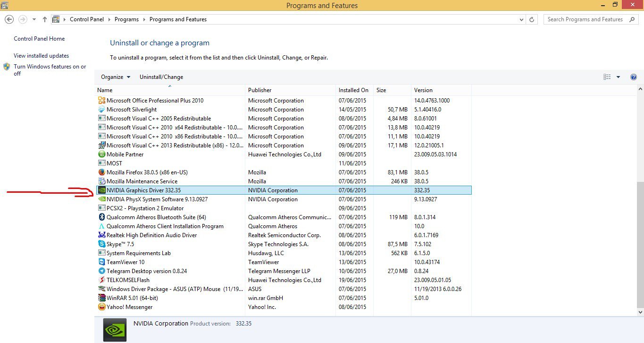The height and width of the screenshot is (343, 644).
Task: Select the Microsoft Silverlight icon
Action: pos(101,110)
